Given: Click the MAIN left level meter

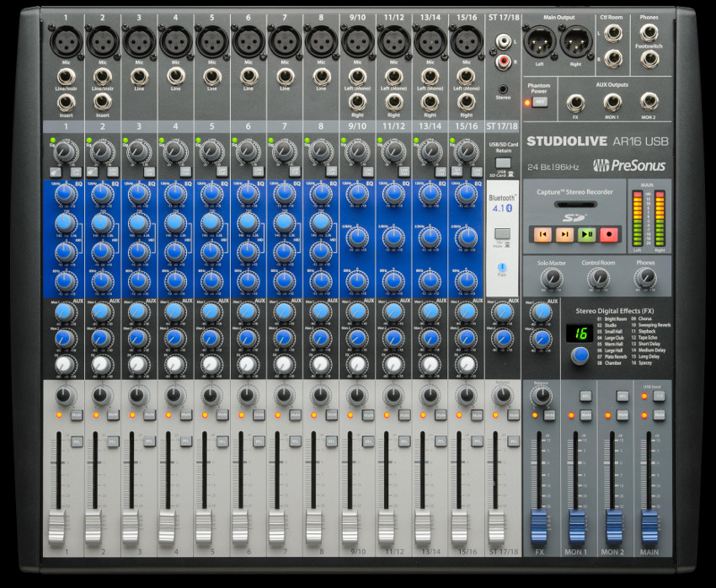Looking at the screenshot, I should click(x=638, y=219).
